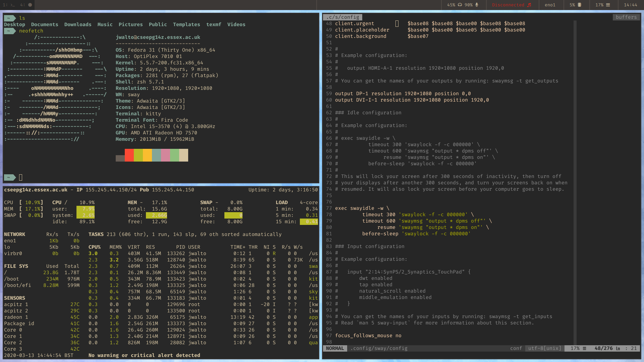Viewport: 644px width, 362px height.
Task: Click the texmf directory in ls output
Action: [x=214, y=24]
